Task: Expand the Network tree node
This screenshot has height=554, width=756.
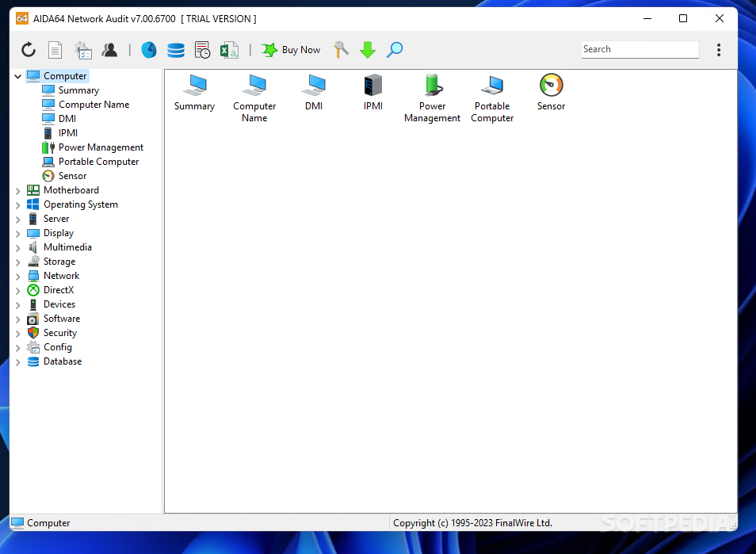Action: click(18, 277)
